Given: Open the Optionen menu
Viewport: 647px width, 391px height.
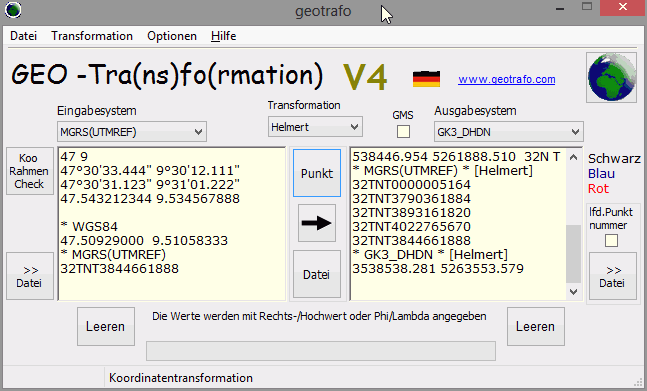Looking at the screenshot, I should tap(172, 36).
